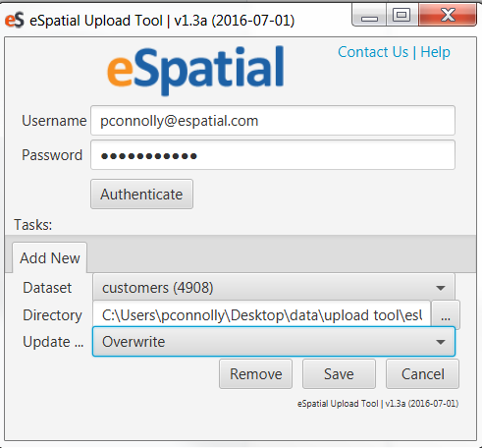Viewport: 482px width, 448px height.
Task: Click the Authenticate button
Action: coord(141,195)
